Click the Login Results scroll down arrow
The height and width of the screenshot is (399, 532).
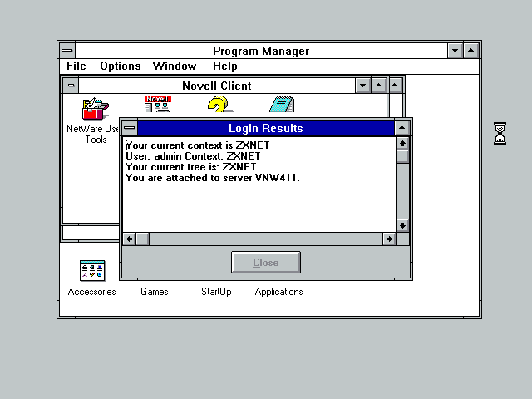[402, 225]
